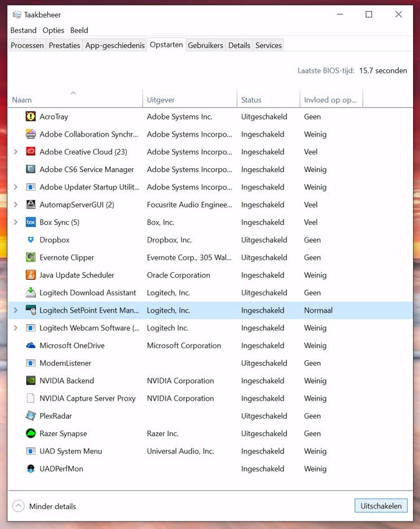Open the Opties menu
This screenshot has height=529, width=420.
click(x=54, y=31)
